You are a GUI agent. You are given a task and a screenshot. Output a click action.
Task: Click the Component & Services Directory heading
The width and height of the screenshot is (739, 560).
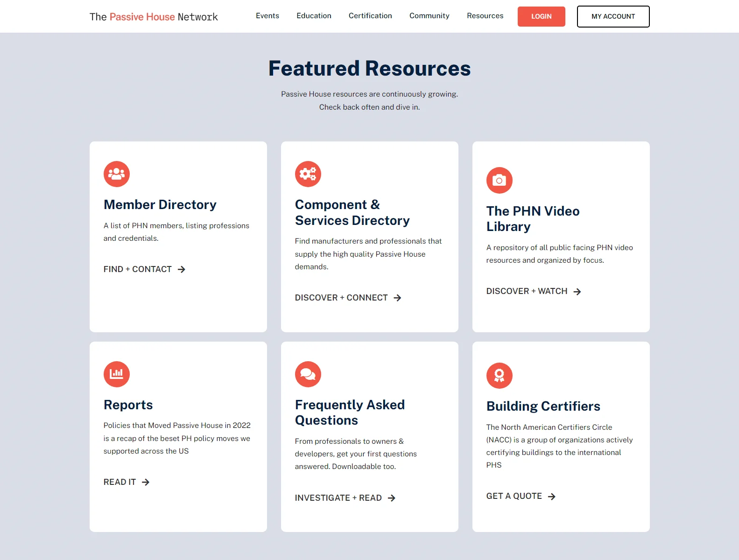pos(352,212)
